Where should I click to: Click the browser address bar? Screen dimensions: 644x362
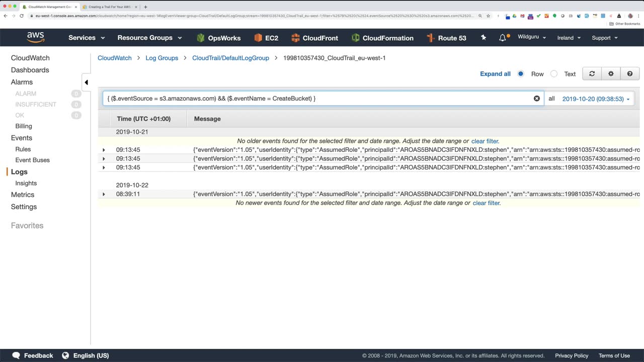[x=254, y=16]
